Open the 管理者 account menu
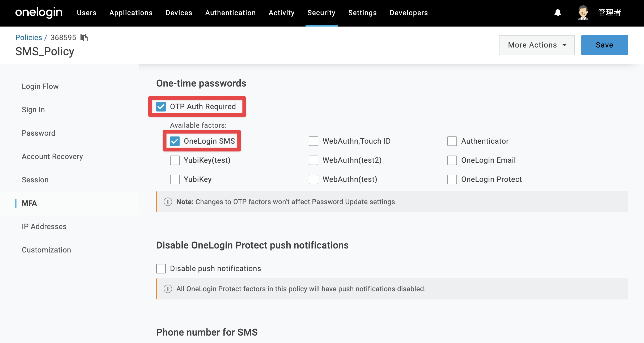Image resolution: width=644 pixels, height=343 pixels. (x=609, y=12)
